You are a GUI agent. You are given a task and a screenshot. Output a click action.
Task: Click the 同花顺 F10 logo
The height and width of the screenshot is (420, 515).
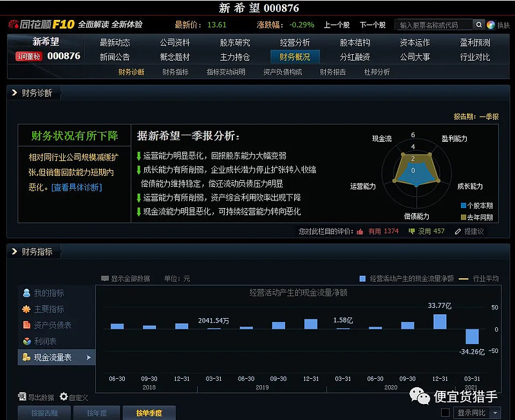pos(42,24)
